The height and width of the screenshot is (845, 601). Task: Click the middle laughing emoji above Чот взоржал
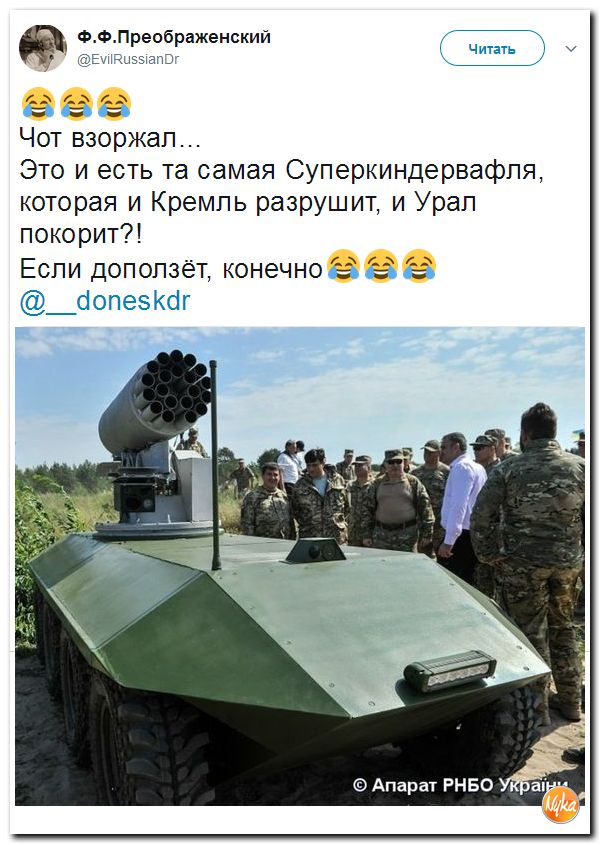76,103
